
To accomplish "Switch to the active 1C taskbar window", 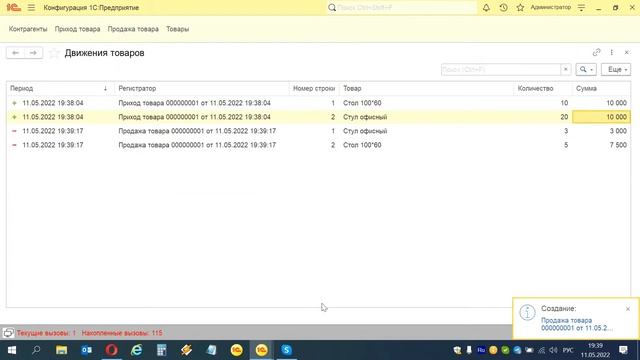I will coord(262,350).
